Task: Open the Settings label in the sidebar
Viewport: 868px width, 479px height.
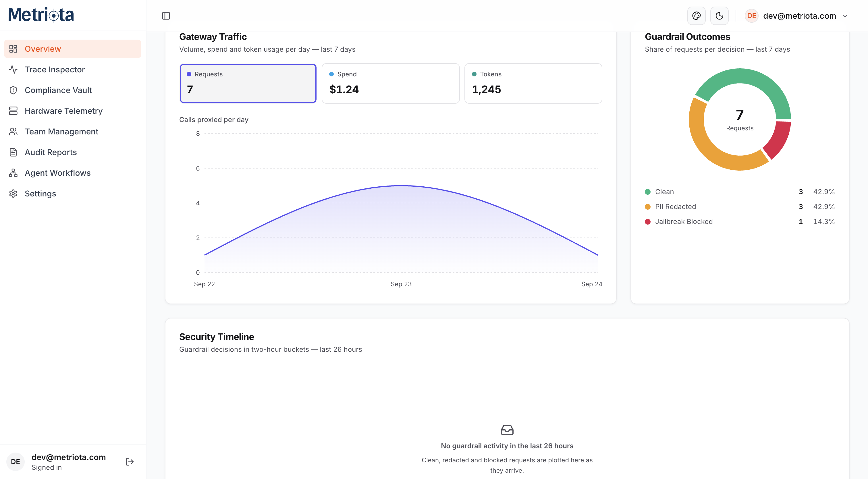Action: point(40,194)
